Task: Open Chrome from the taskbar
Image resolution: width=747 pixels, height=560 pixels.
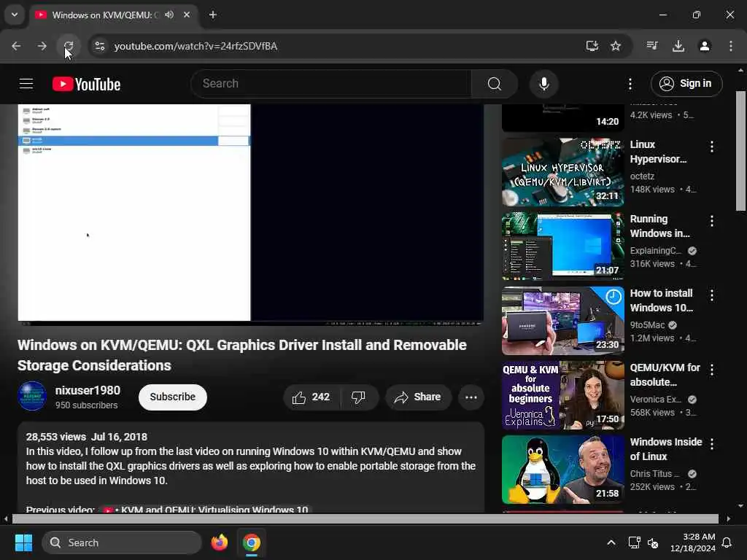Action: click(251, 542)
